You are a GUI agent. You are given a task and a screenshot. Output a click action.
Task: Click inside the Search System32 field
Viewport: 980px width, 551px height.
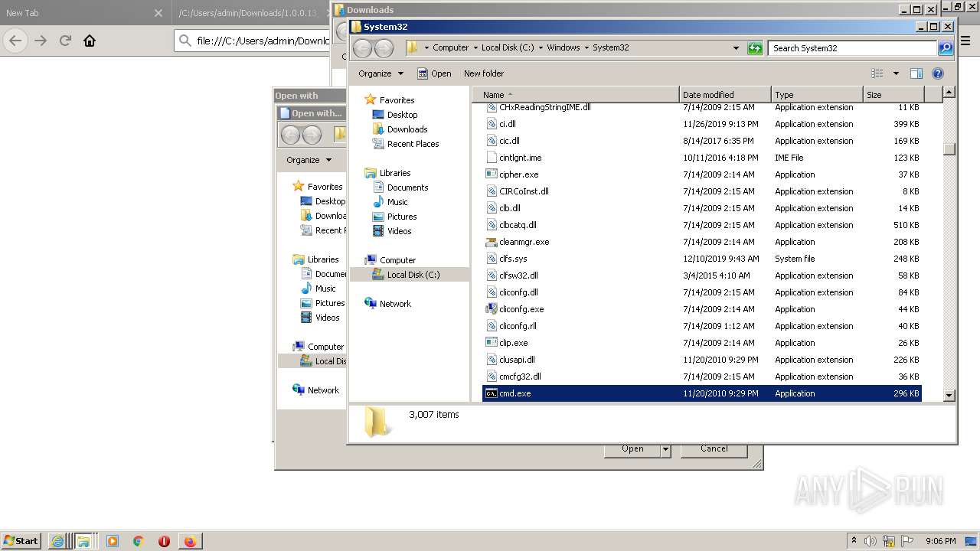pyautogui.click(x=852, y=47)
